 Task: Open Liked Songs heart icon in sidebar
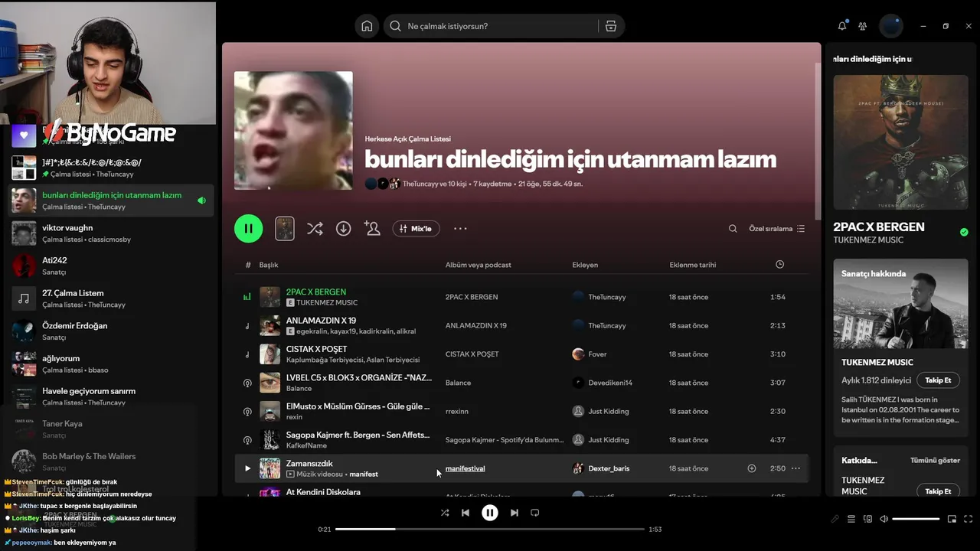pos(24,135)
